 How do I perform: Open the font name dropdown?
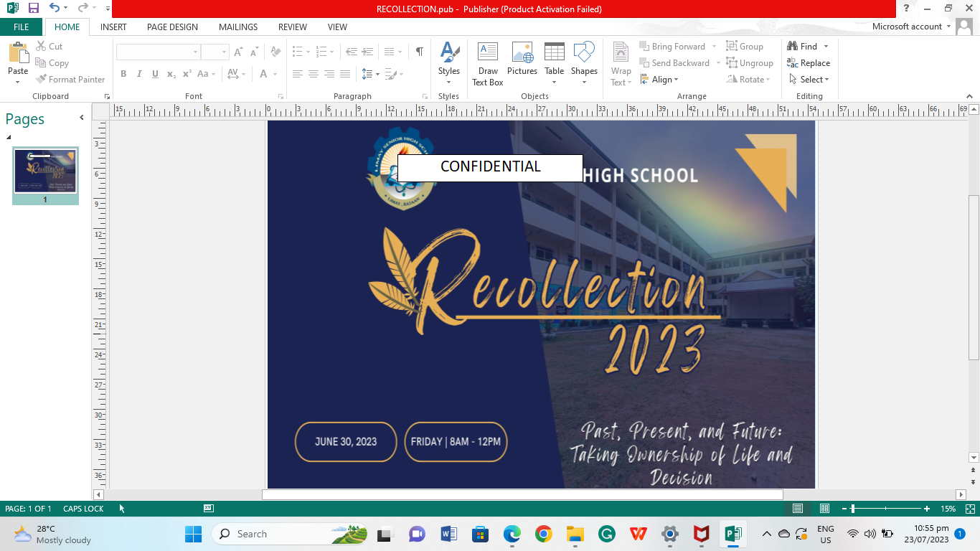(195, 52)
